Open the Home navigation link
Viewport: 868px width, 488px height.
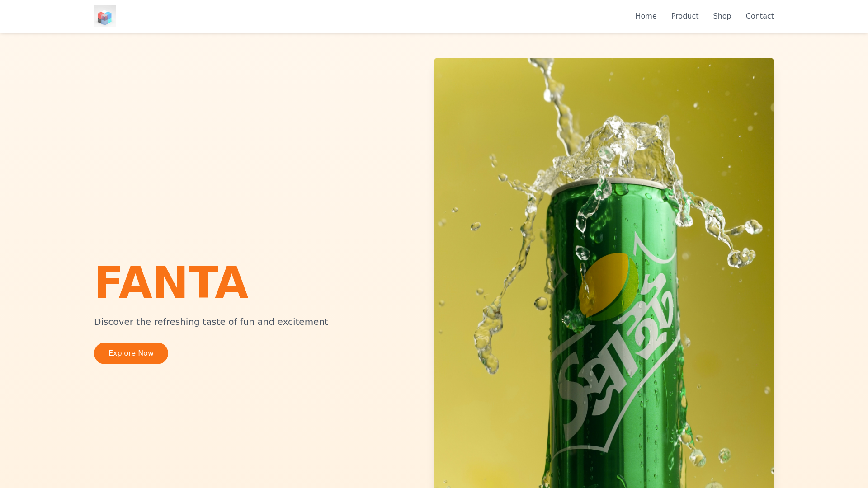click(646, 16)
